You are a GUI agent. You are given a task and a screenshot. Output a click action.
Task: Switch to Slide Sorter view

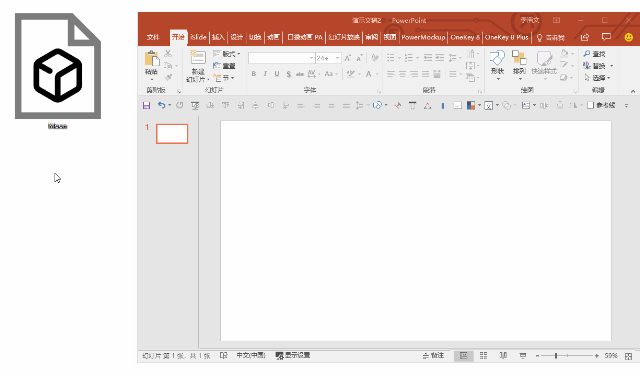point(483,356)
